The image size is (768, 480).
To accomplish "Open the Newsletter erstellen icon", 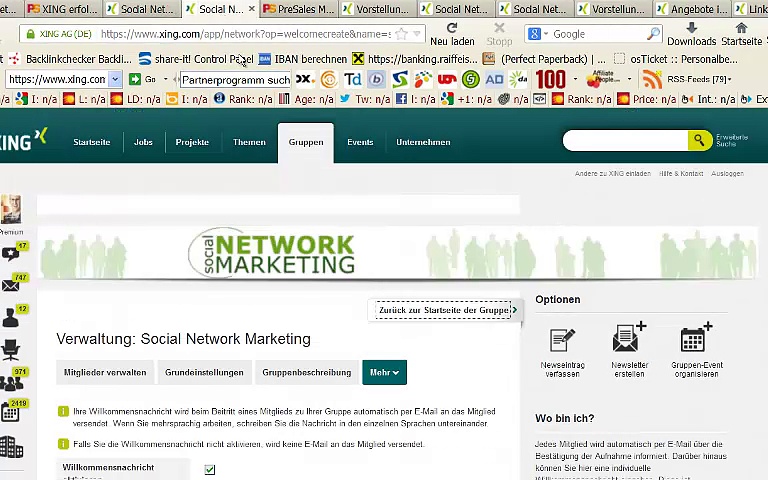I will [629, 338].
